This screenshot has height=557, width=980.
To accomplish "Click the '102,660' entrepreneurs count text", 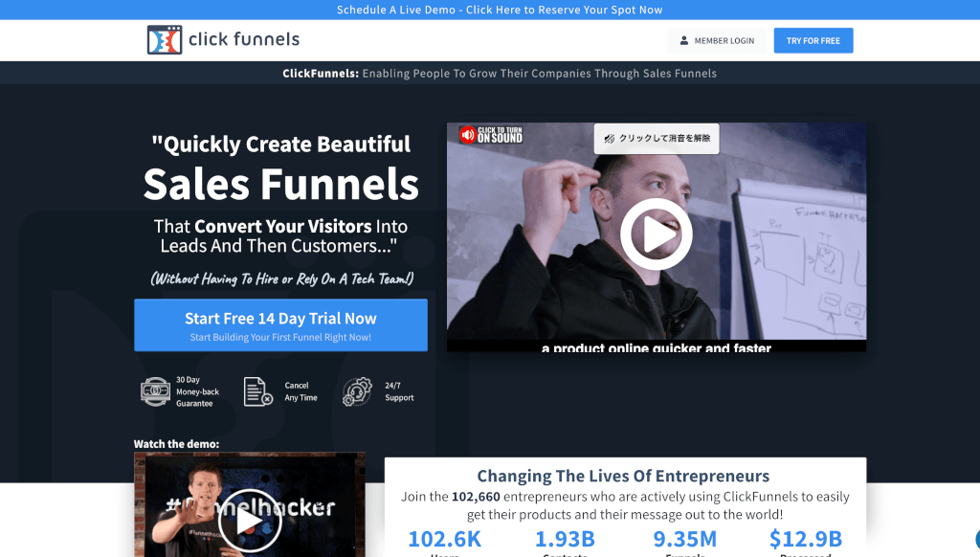I will click(476, 497).
